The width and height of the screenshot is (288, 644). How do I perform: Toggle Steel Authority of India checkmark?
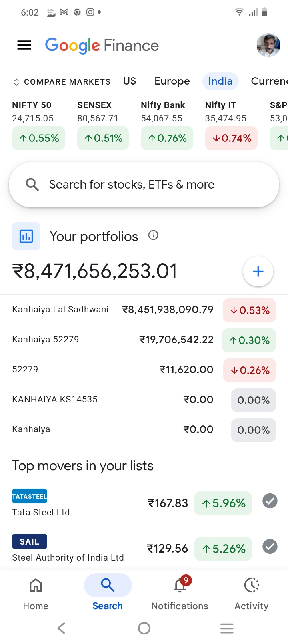pos(270,547)
